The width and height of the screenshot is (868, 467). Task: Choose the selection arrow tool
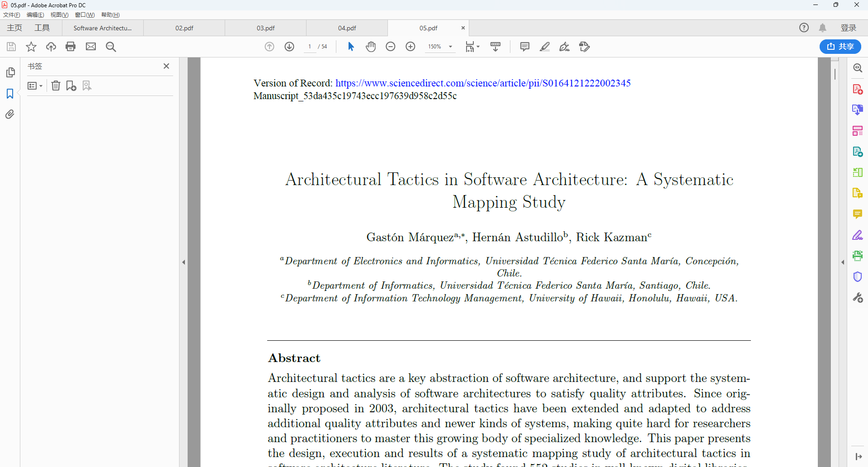click(351, 47)
